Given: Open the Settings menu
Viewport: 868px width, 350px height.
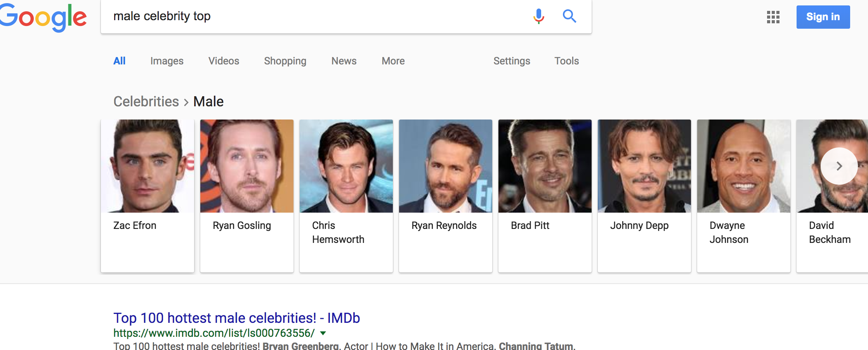Looking at the screenshot, I should coord(512,61).
